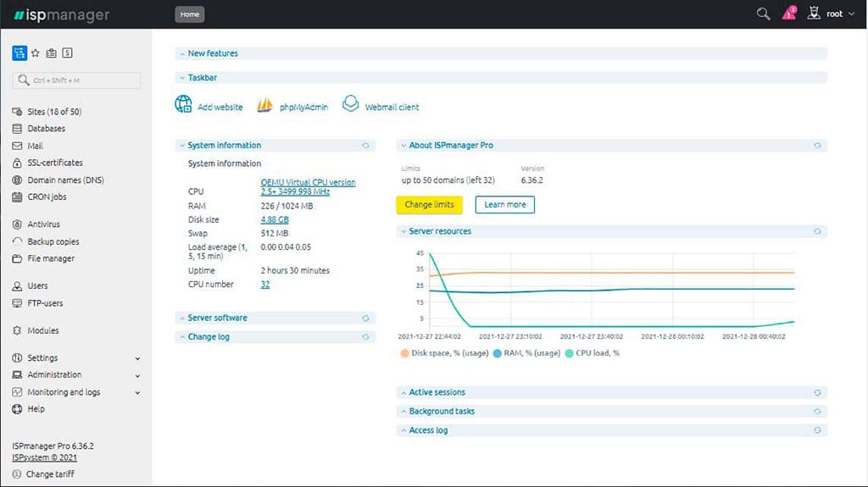Launch the phpMyAdmin sailboat icon

pyautogui.click(x=265, y=104)
